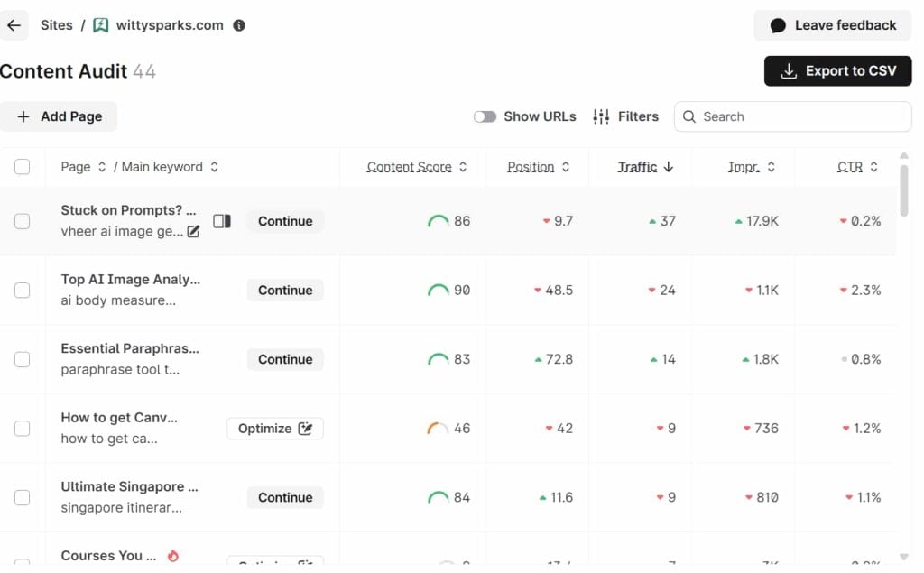Select the checkbox for Top AI Image Analy row
This screenshot has width=924, height=573.
pyautogui.click(x=23, y=291)
